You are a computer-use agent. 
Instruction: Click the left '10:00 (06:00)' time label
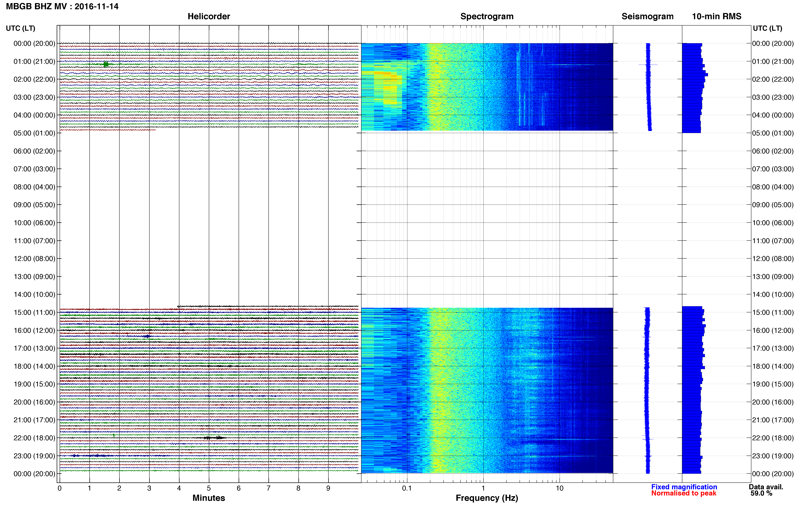click(x=34, y=223)
